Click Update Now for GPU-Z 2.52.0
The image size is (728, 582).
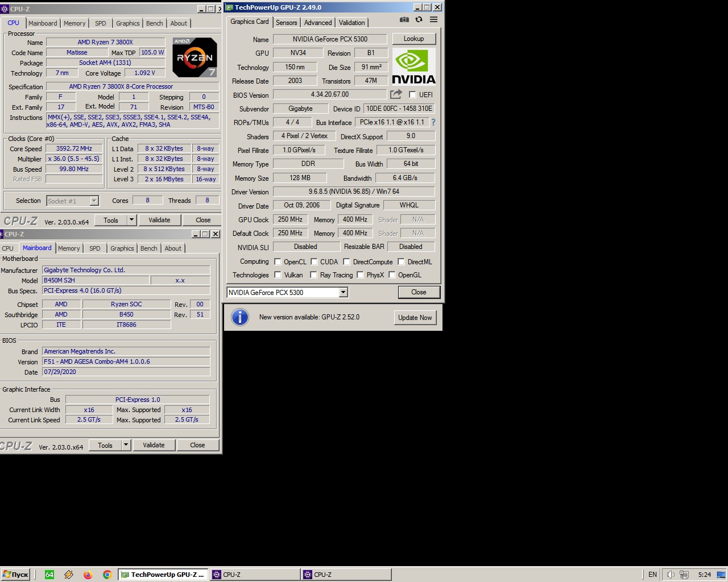click(x=415, y=318)
